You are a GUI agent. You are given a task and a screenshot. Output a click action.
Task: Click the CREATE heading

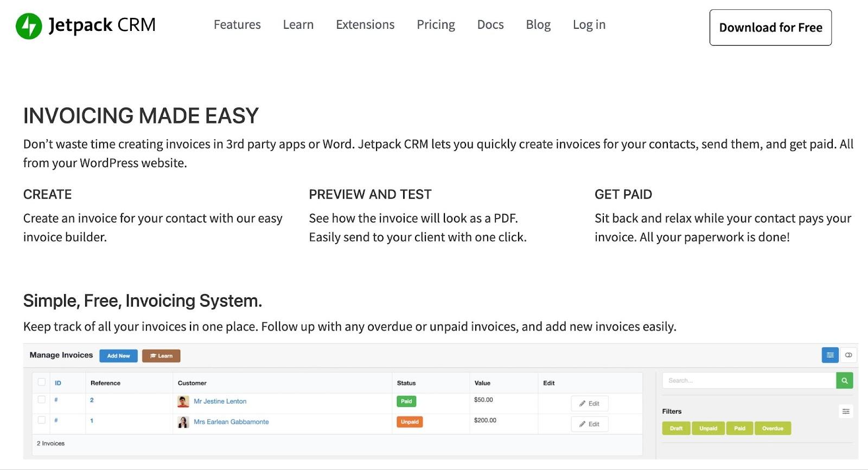pos(48,194)
